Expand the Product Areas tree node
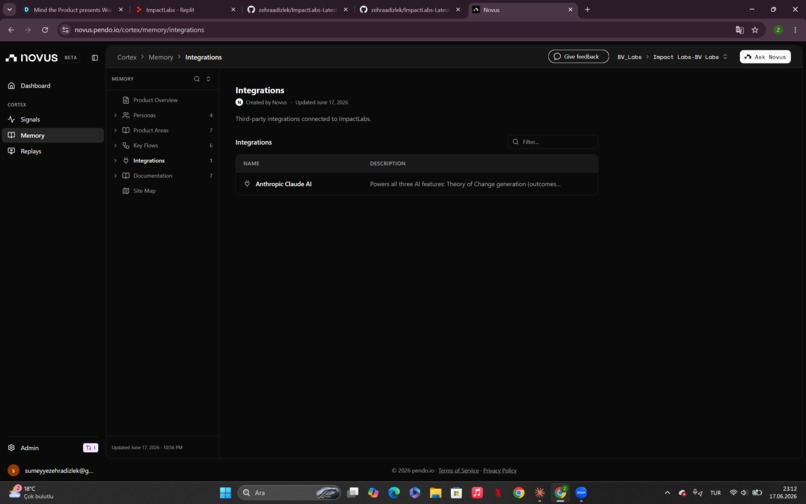806x504 pixels. (115, 131)
